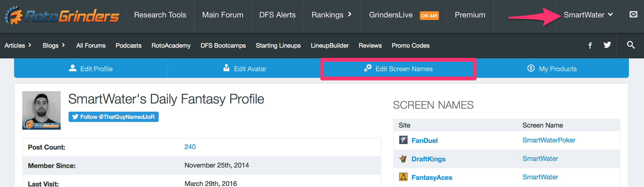Open GrindersLive

click(x=391, y=15)
